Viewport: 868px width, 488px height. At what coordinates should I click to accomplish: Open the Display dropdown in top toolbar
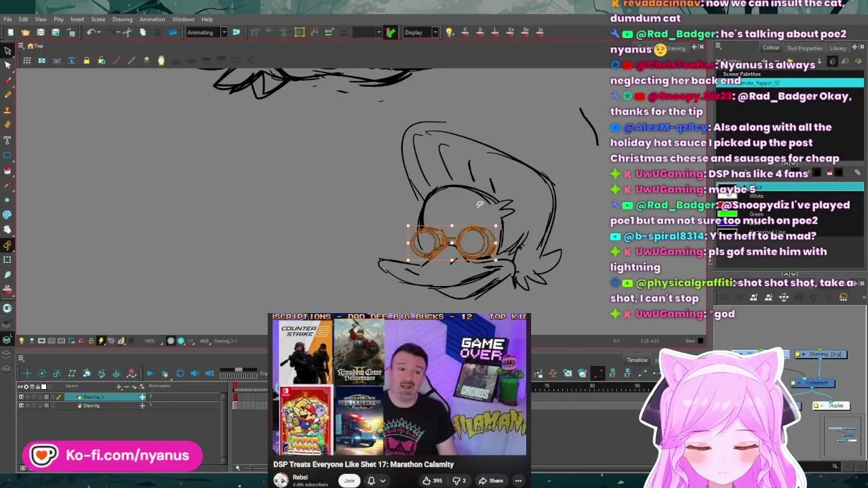coord(435,33)
